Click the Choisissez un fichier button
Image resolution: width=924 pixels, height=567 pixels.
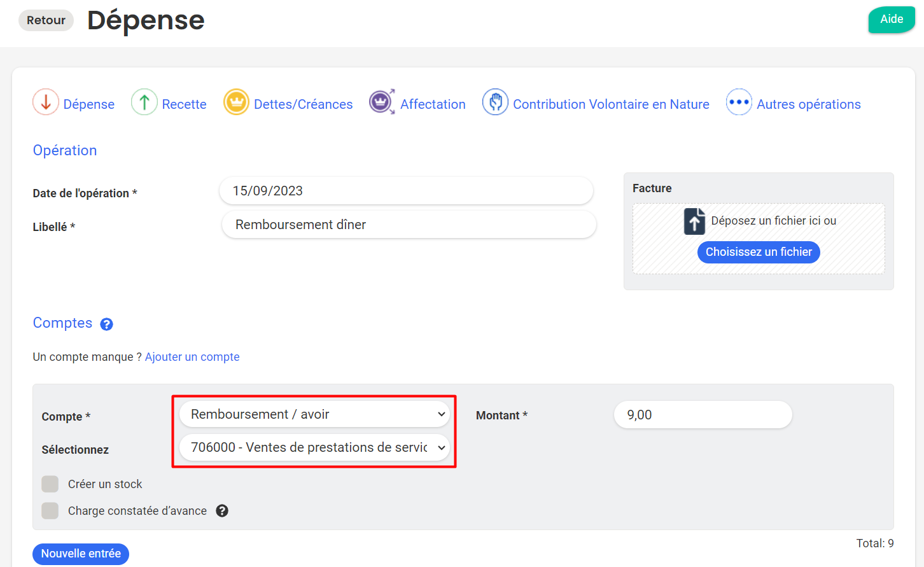[759, 252]
